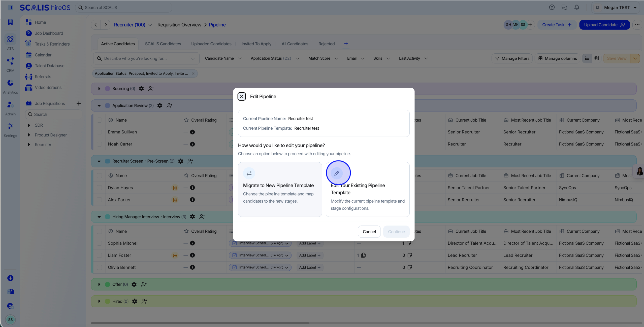Viewport: 644px width, 327px height.
Task: Select the Dylan Hayes checkbox
Action: pyautogui.click(x=100, y=188)
